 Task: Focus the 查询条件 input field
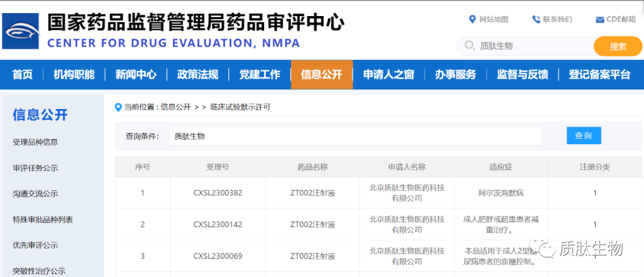355,136
